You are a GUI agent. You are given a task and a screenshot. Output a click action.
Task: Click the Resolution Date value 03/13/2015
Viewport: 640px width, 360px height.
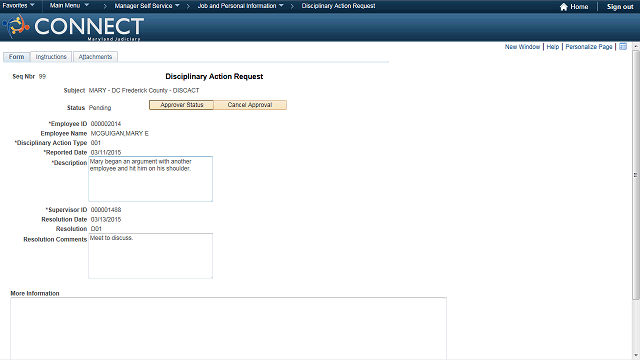[x=106, y=220]
